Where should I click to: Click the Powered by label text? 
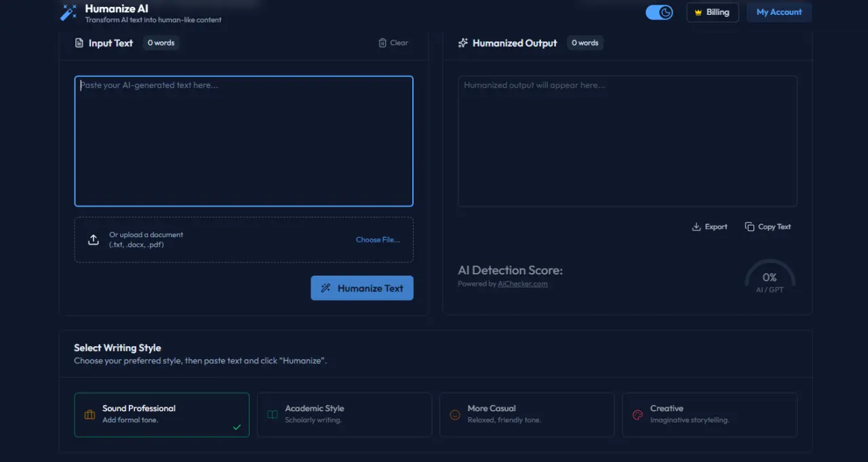tap(477, 284)
